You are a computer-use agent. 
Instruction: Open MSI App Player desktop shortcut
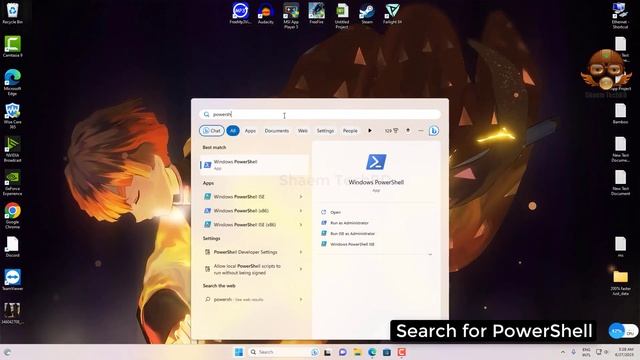(291, 16)
